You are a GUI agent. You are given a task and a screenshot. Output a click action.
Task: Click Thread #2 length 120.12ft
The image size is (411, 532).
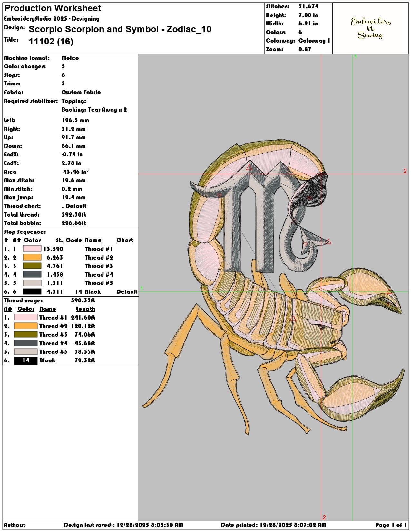point(83,326)
